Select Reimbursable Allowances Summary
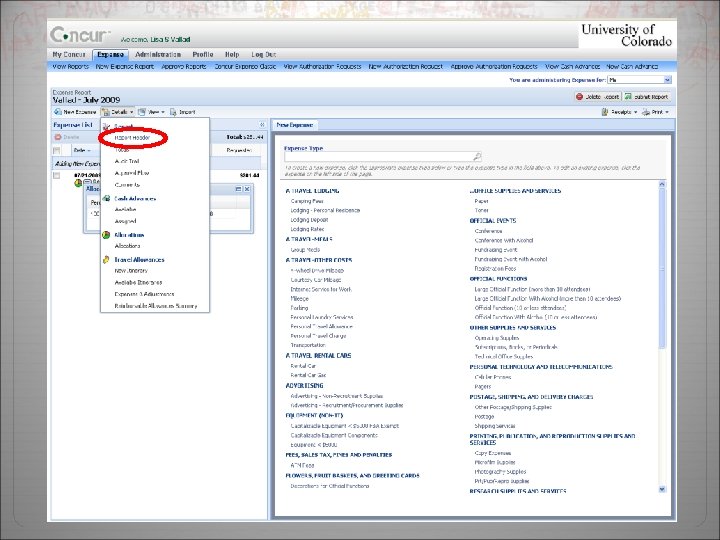 156,306
